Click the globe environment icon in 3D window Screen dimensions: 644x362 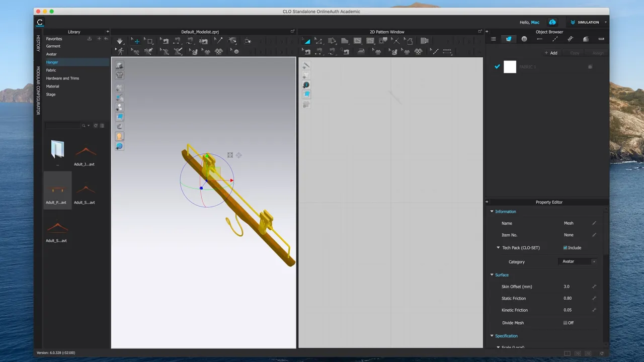tap(119, 146)
